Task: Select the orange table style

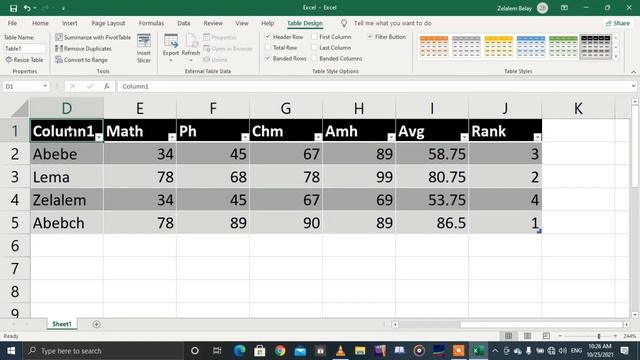Action: pos(434,46)
